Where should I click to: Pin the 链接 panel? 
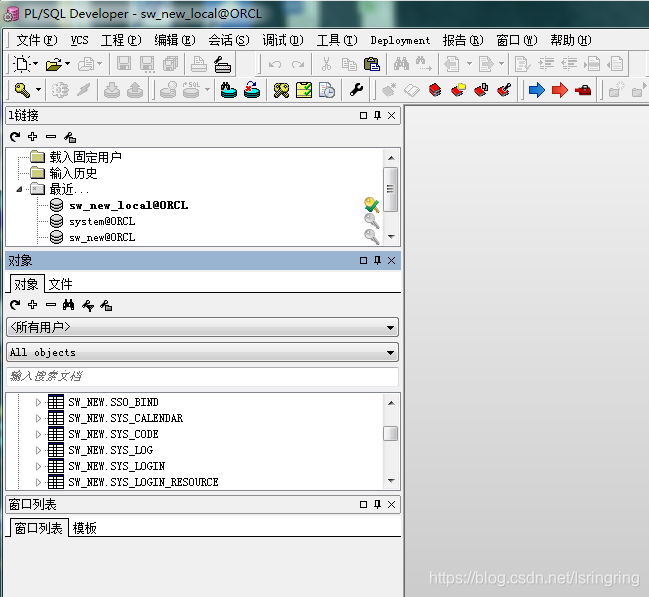coord(377,115)
